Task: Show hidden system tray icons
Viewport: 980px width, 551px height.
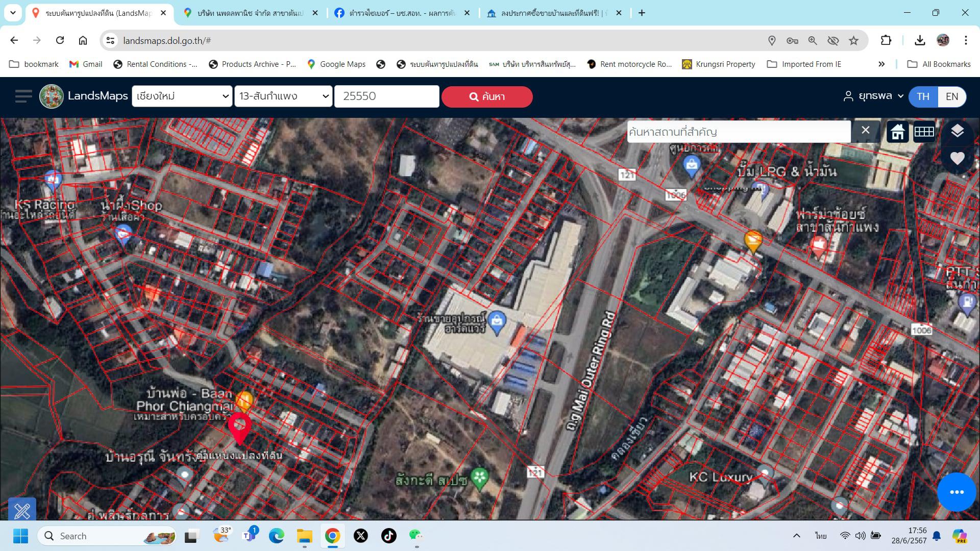Action: [796, 536]
